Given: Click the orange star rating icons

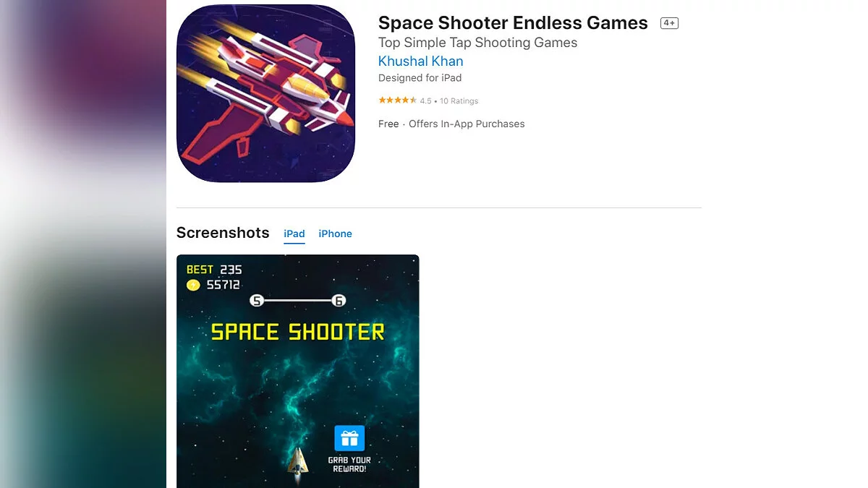Looking at the screenshot, I should [x=397, y=100].
